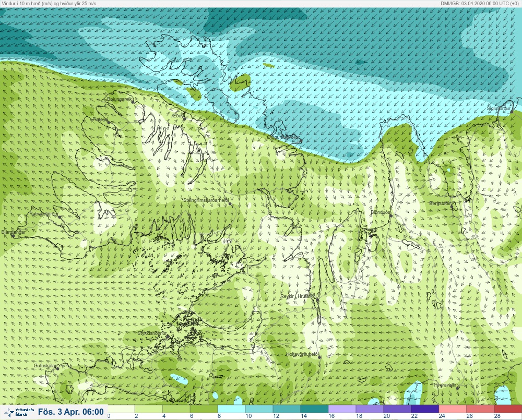Screen dimensions: 522x420
Task: Click the legend value 24
Action: [x=442, y=416]
